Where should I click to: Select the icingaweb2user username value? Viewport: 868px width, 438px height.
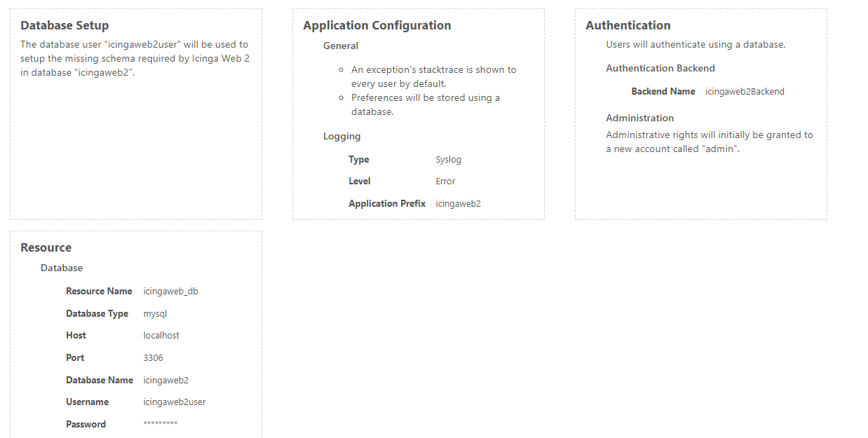pos(175,402)
